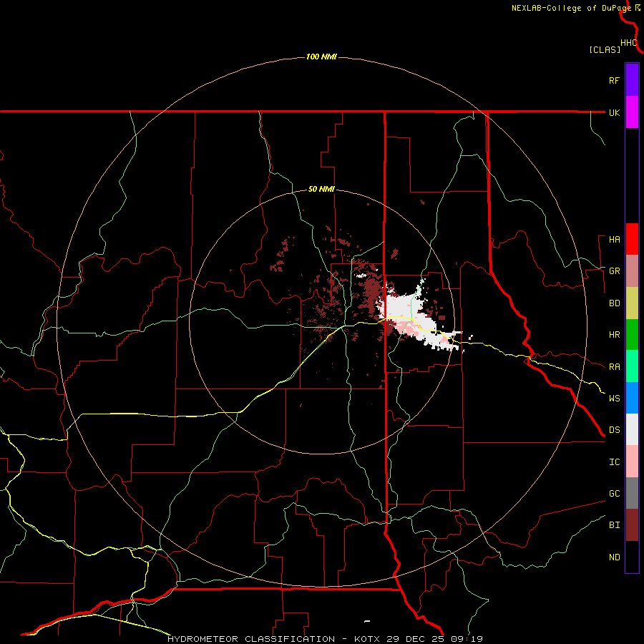Select the dark red BI legend swatch
Image resolution: width=644 pixels, height=644 pixels.
(x=632, y=525)
